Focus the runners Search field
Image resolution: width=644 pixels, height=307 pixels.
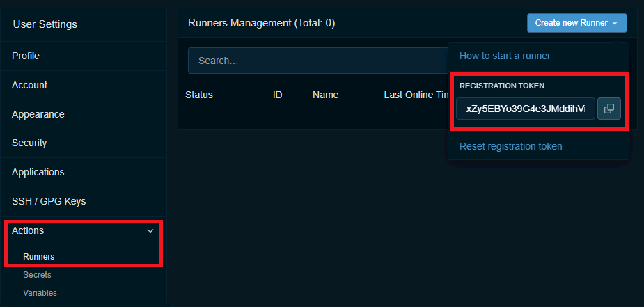pyautogui.click(x=318, y=61)
